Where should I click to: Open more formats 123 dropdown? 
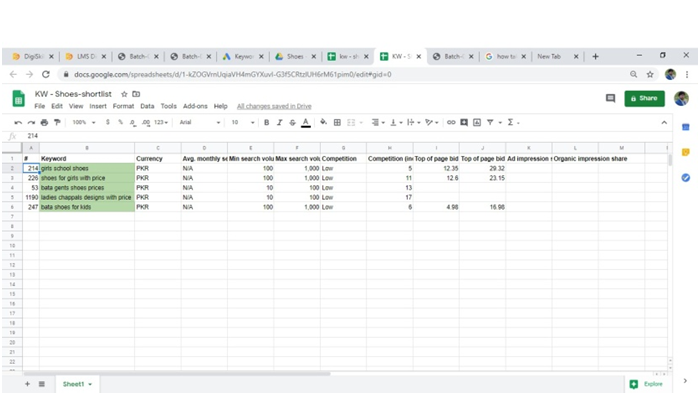161,122
